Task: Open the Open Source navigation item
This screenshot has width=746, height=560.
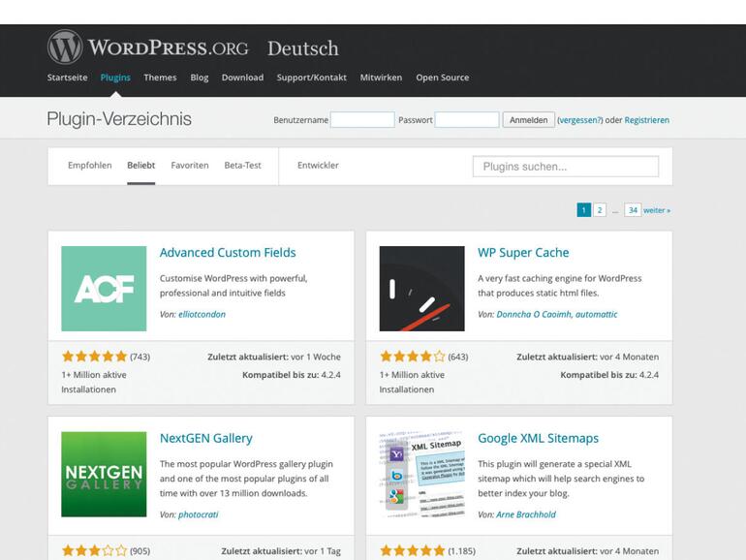Action: (x=443, y=78)
